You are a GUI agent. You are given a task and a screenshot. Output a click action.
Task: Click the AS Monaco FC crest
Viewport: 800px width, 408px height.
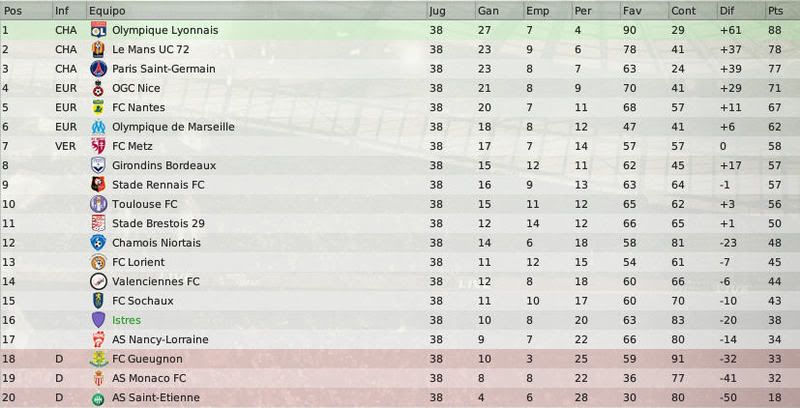click(x=98, y=378)
